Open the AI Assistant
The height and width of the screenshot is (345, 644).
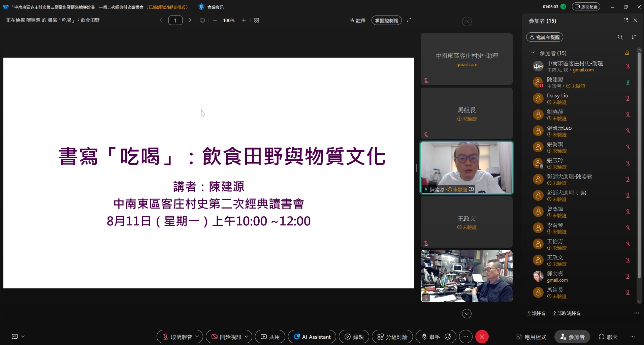point(312,337)
